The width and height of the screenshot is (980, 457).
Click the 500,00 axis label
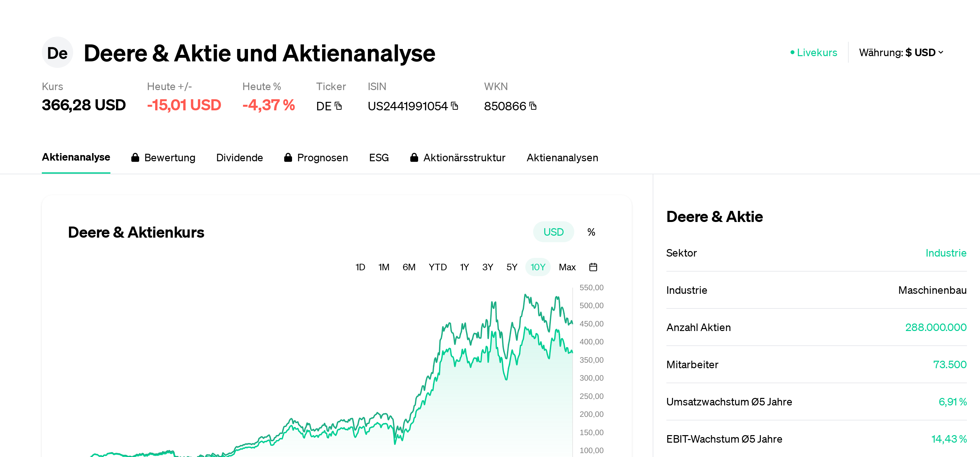pyautogui.click(x=592, y=306)
